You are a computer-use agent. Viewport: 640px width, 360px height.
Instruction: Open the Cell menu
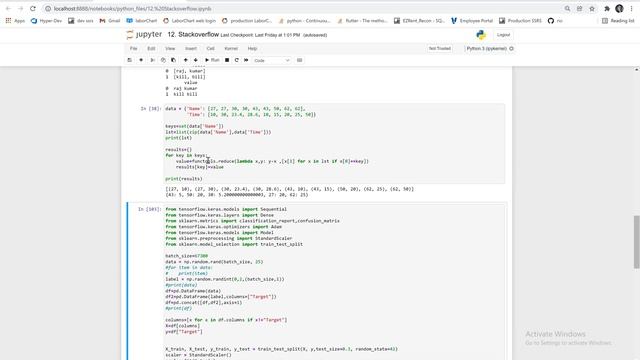coord(210,48)
